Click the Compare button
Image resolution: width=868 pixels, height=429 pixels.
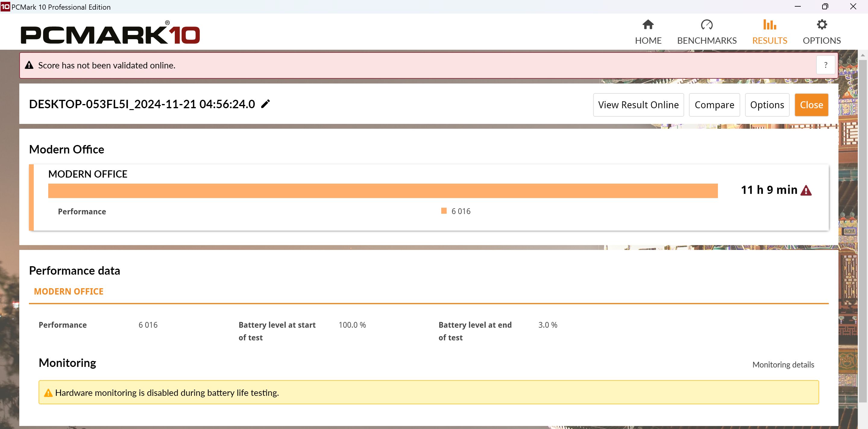tap(714, 105)
